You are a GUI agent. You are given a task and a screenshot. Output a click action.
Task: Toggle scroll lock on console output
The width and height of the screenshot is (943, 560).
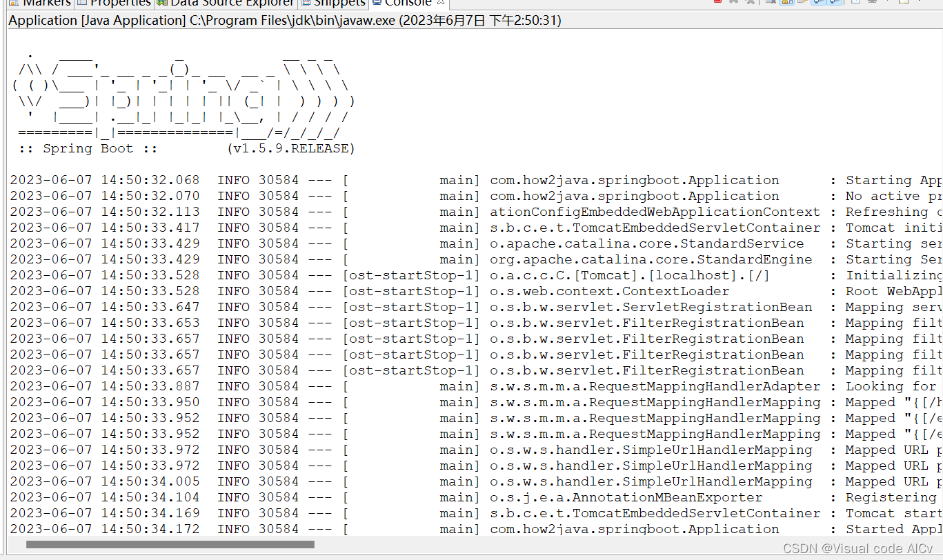pos(786,3)
